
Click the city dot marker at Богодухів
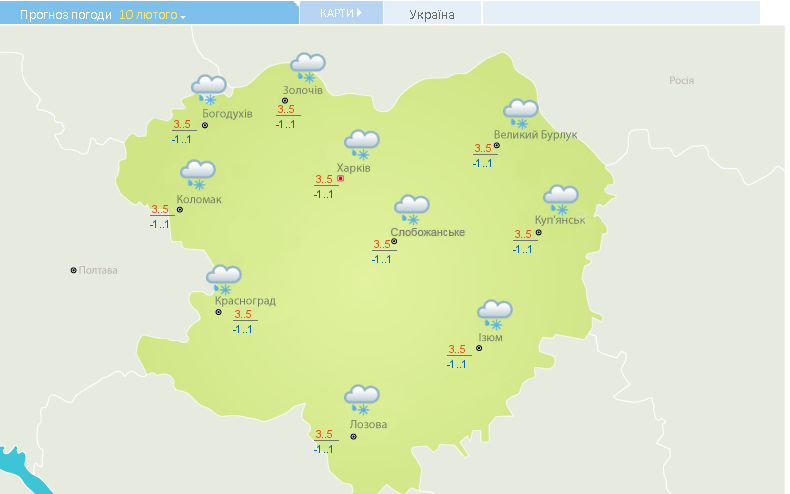pos(205,125)
